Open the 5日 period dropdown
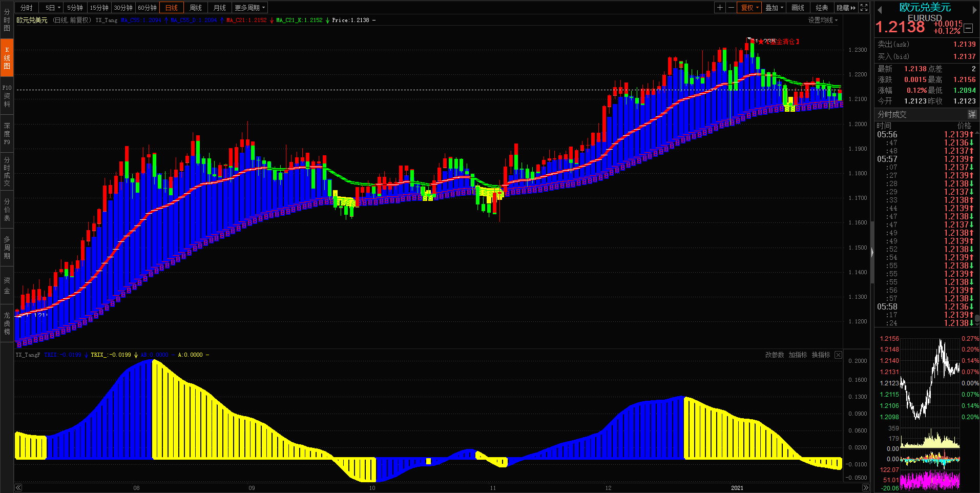Image resolution: width=980 pixels, height=493 pixels. coord(53,8)
